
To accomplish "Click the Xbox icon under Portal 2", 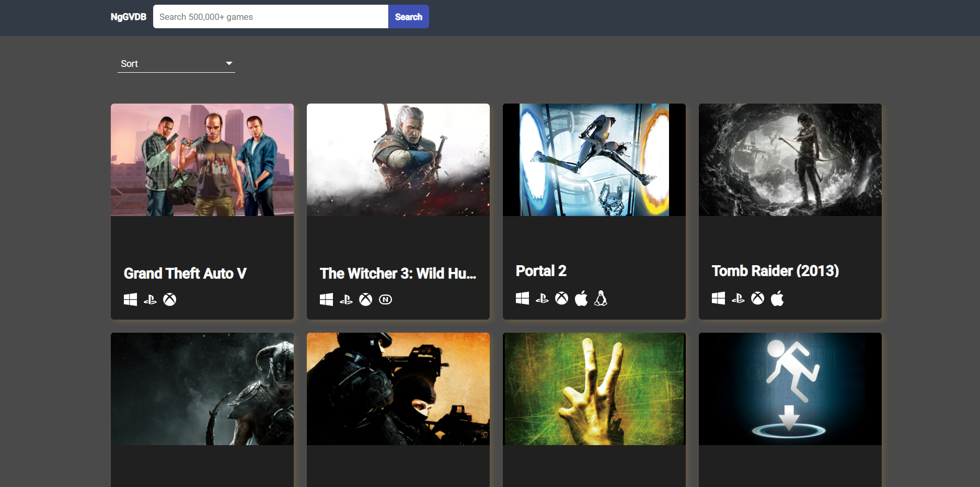I will pos(561,298).
